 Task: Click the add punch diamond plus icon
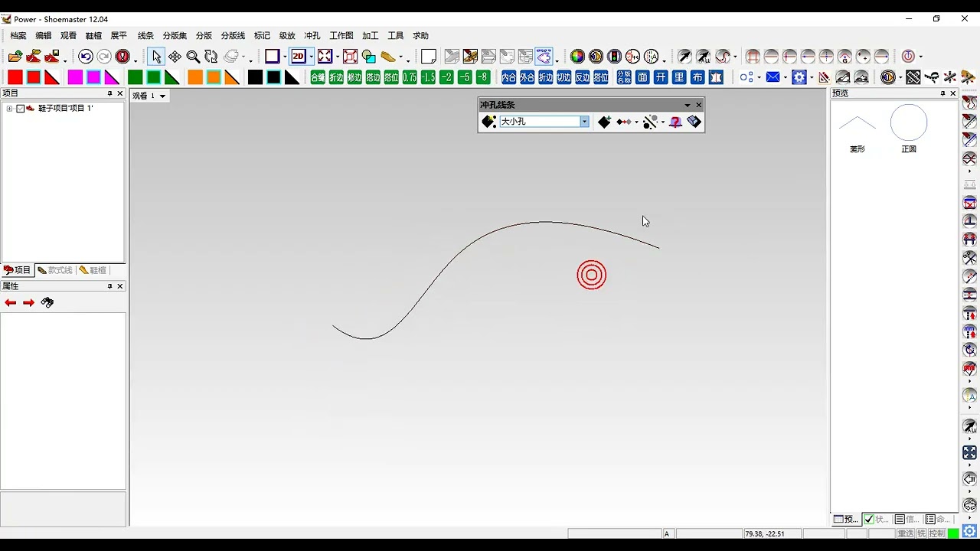604,122
